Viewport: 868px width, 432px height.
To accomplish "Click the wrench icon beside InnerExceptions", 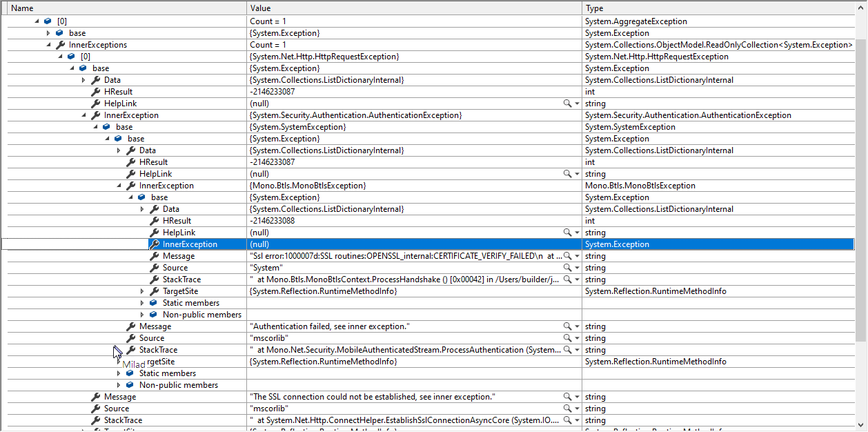I will pyautogui.click(x=60, y=45).
